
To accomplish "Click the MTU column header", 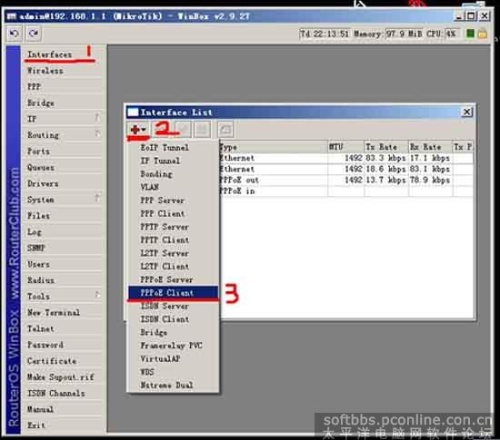I will click(346, 147).
